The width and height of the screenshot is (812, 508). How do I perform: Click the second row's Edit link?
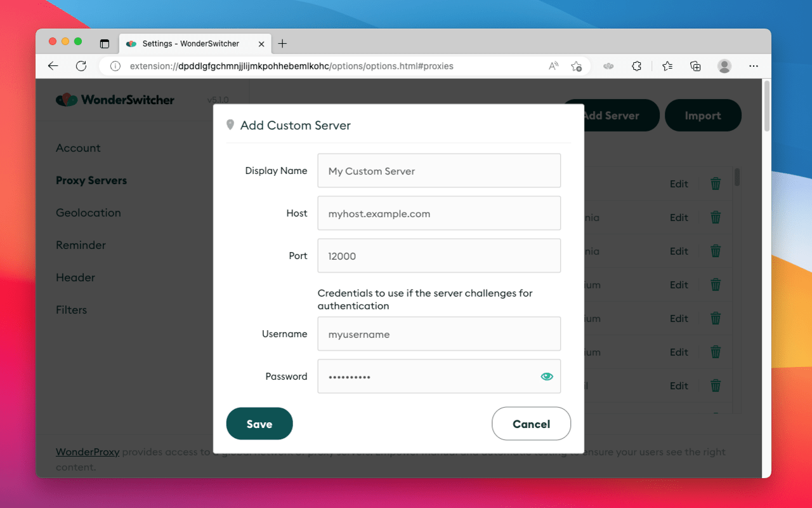tap(679, 217)
